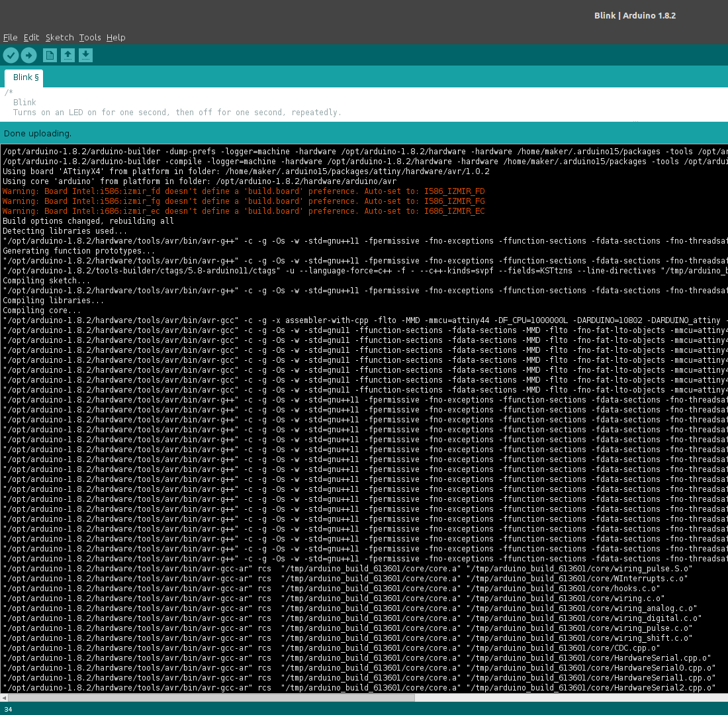728x715 pixels.
Task: Click the assembler-with-cpp avr-gcc line
Action: [x=365, y=320]
